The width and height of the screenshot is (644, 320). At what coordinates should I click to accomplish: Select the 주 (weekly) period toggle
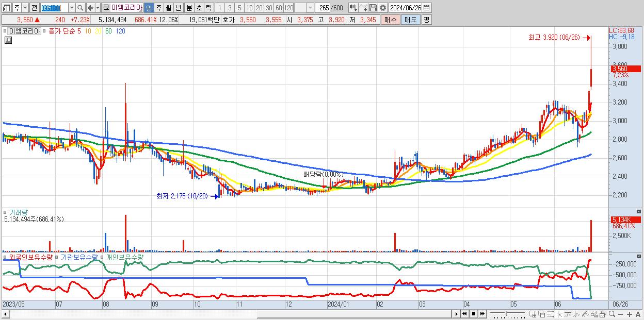158,8
